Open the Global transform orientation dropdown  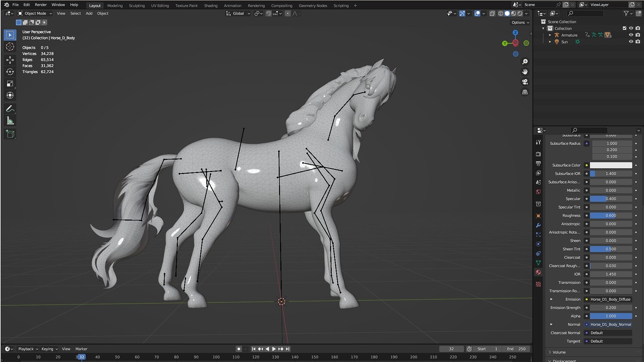(238, 13)
